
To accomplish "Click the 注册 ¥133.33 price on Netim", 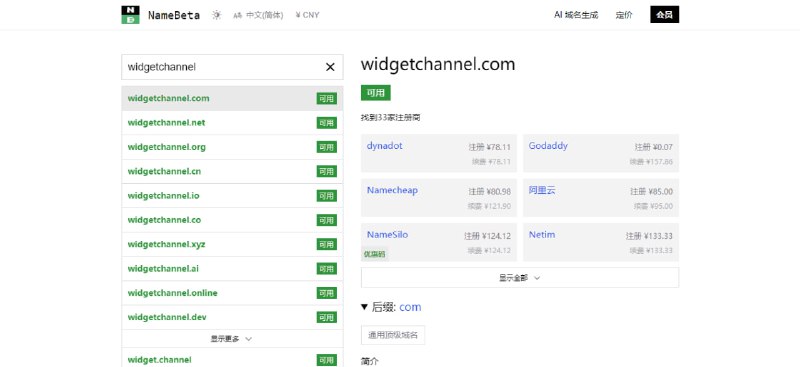I will tap(649, 236).
